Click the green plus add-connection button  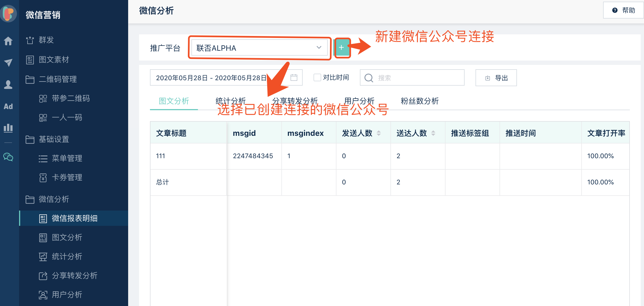point(341,48)
